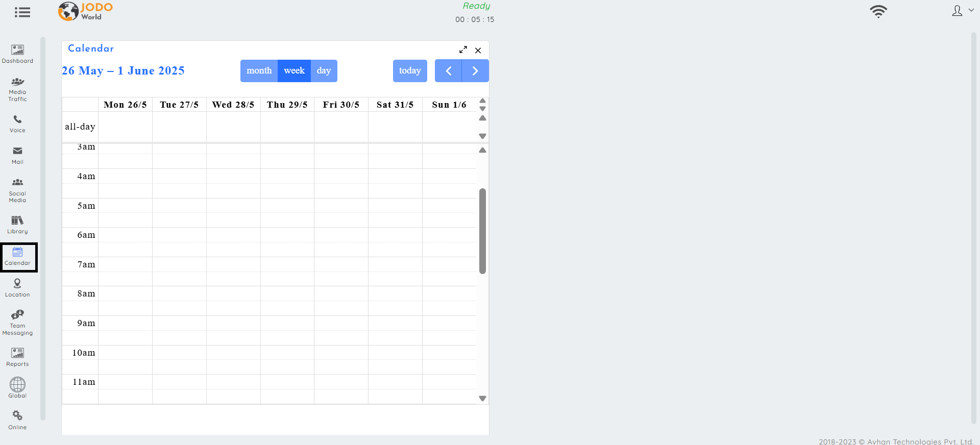Click the 00 : 05 : 15 timer

tap(475, 19)
